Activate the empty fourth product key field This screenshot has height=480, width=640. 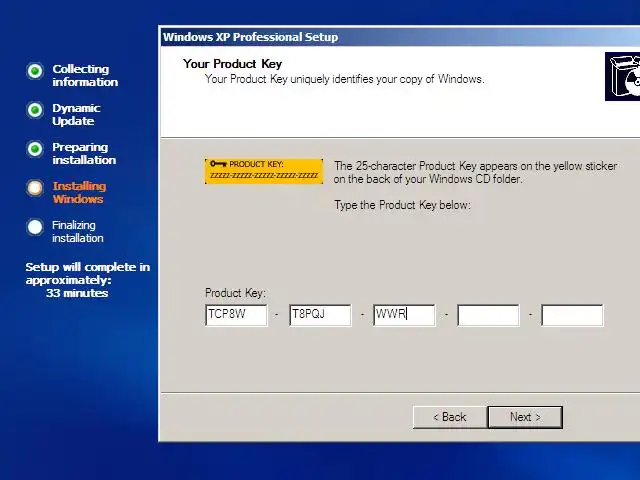point(488,315)
